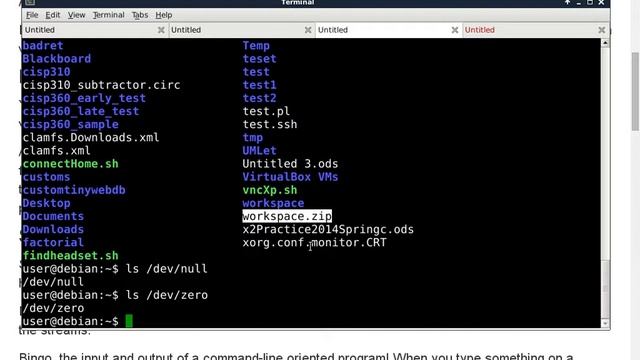Click the green cursor at the prompt
Image resolution: width=640 pixels, height=360 pixels.
(129, 321)
